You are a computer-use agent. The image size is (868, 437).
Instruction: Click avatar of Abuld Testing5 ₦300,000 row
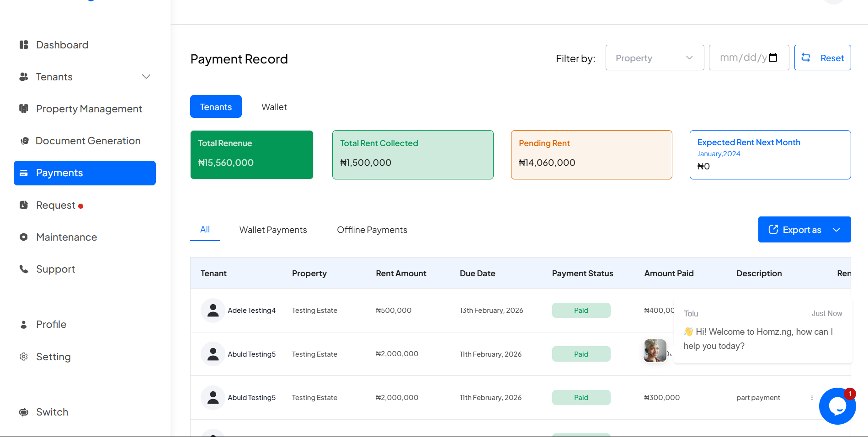tap(213, 398)
